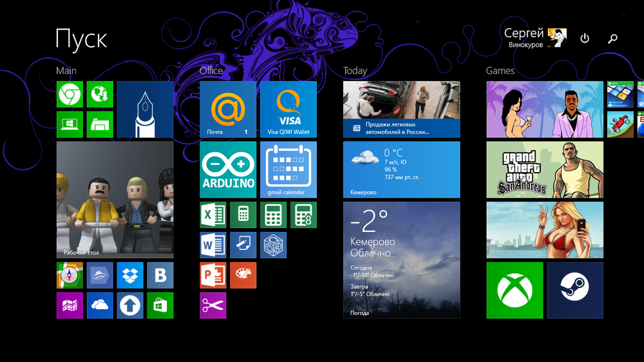The height and width of the screenshot is (362, 644).
Task: Open the VK letter B tile
Action: [160, 275]
